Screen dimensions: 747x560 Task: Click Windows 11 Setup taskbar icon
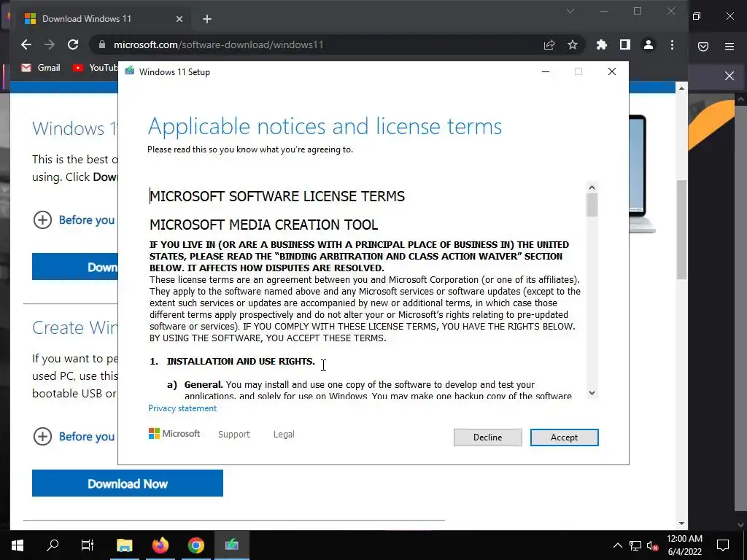click(231, 545)
